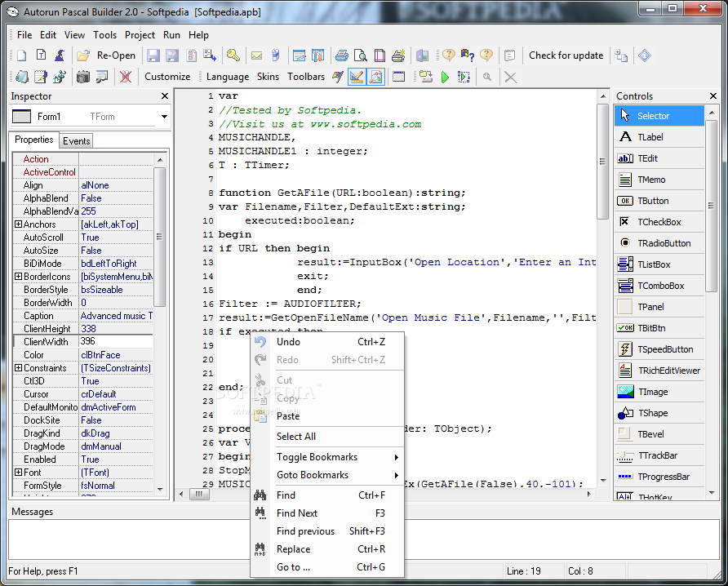Click the camera snapshot icon
Image resolution: width=728 pixels, height=586 pixels.
[x=83, y=77]
